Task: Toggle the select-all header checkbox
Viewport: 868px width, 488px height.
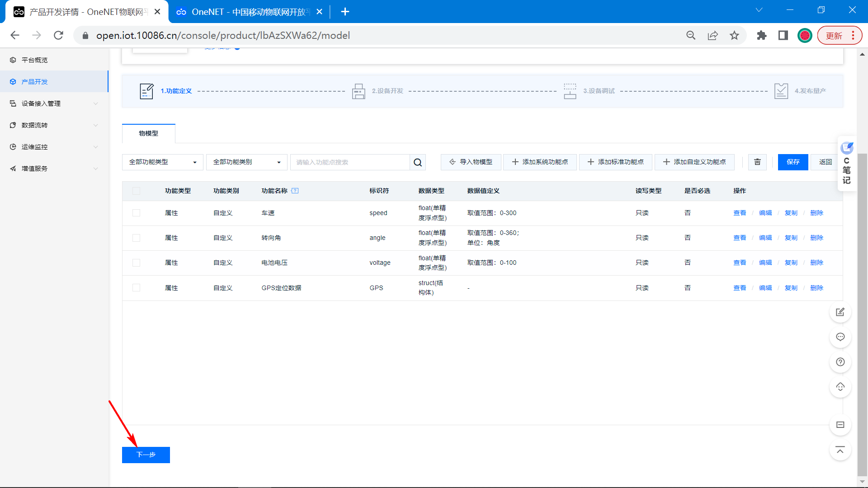Action: tap(136, 191)
